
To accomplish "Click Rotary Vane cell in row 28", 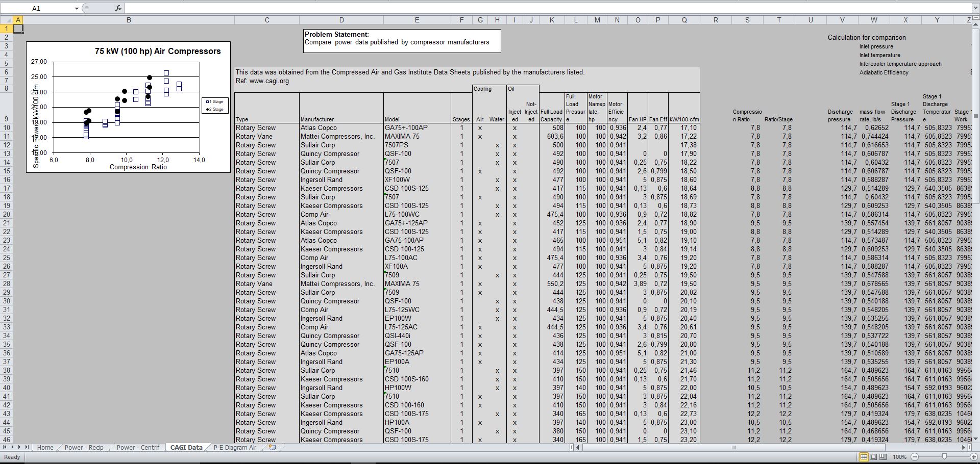I will [x=267, y=283].
